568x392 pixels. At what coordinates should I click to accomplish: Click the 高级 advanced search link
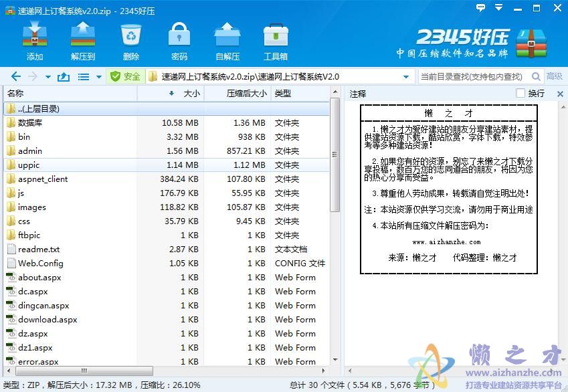(x=554, y=76)
